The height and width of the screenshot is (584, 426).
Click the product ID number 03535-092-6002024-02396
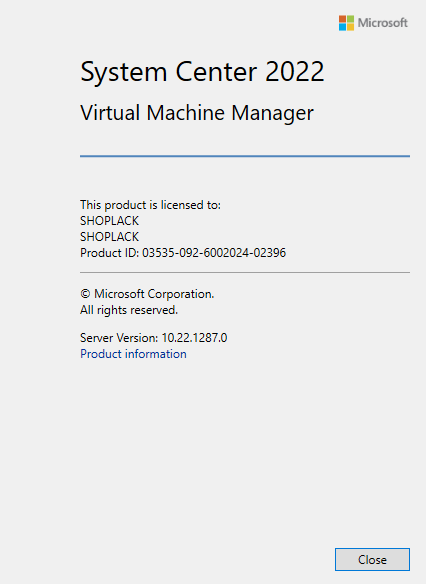pyautogui.click(x=214, y=253)
